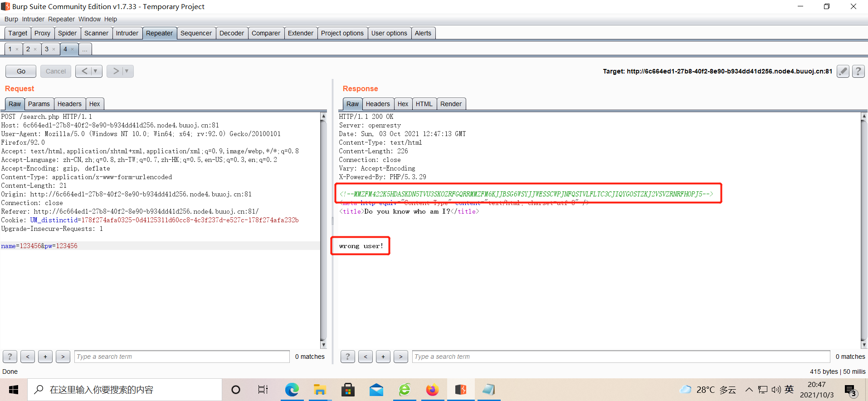Viewport: 868px width, 401px height.
Task: Go to next match in response search
Action: (x=401, y=357)
